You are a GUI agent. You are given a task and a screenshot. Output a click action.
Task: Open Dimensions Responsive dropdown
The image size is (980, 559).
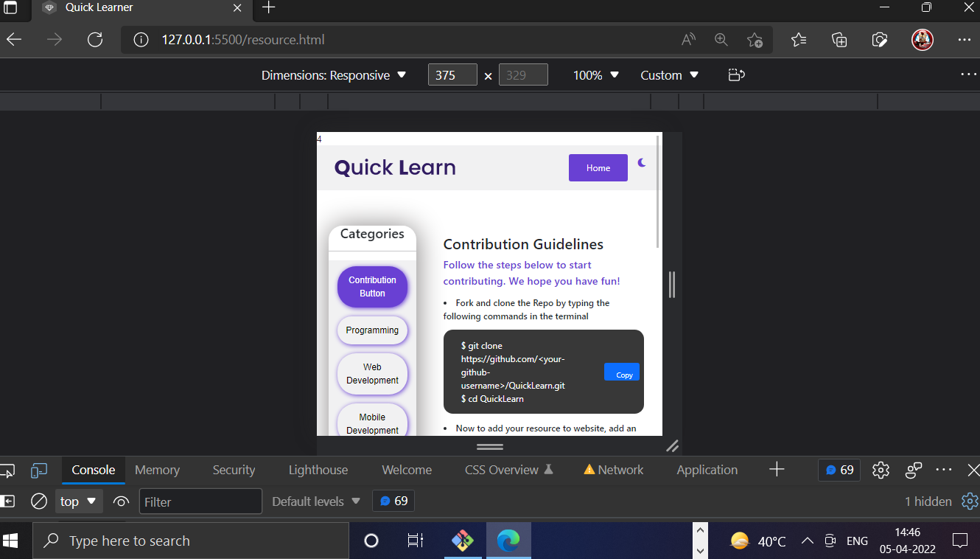pyautogui.click(x=334, y=75)
